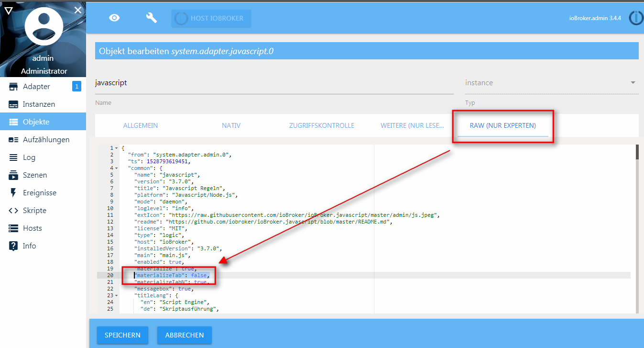The image size is (644, 348).
Task: Click the Aufzählungen icon
Action: point(13,140)
